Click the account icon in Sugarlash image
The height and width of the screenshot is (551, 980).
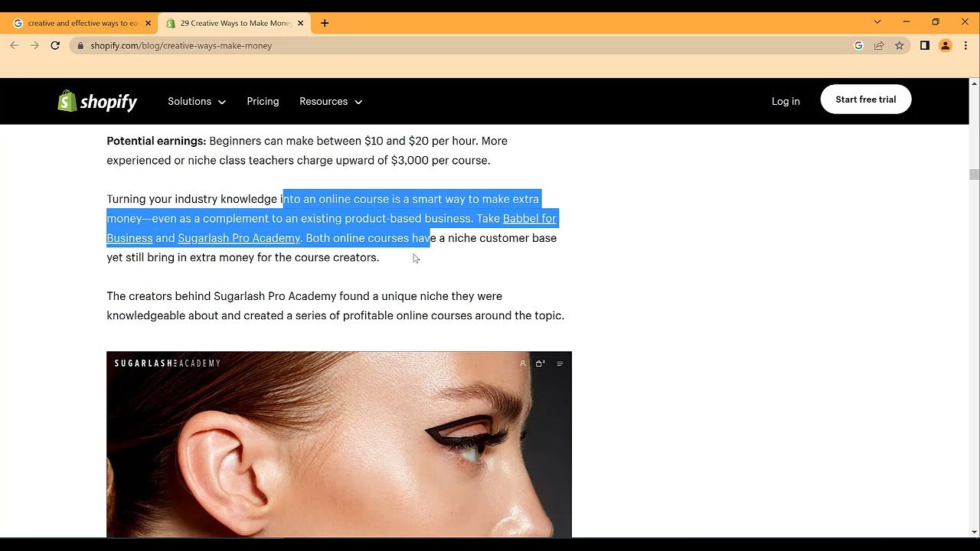(523, 364)
